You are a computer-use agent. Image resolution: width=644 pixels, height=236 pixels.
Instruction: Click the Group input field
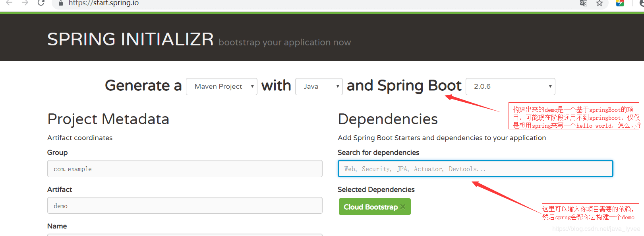(x=185, y=169)
